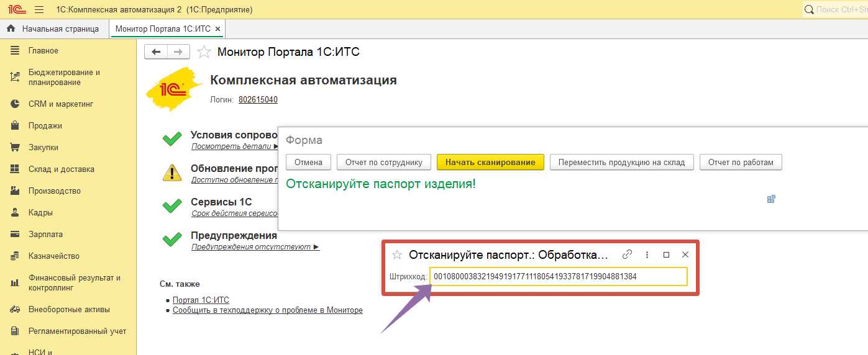Click into the Штрихкод input field

[558, 276]
